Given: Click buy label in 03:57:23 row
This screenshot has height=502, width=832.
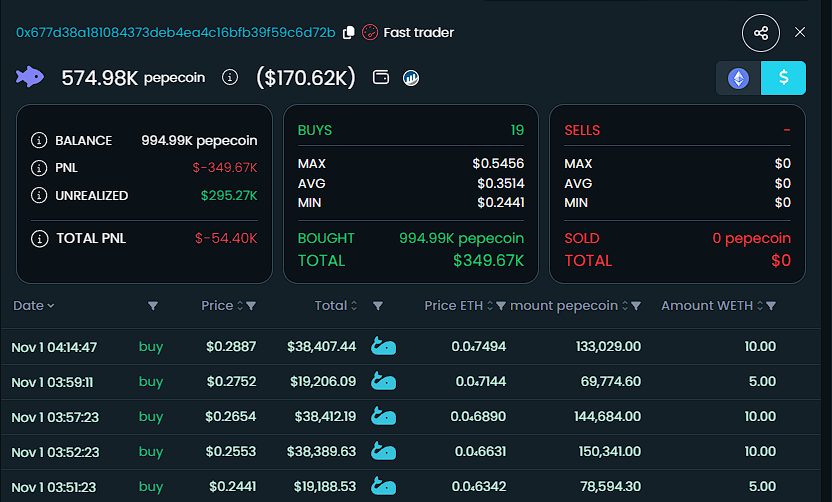Looking at the screenshot, I should click(151, 417).
